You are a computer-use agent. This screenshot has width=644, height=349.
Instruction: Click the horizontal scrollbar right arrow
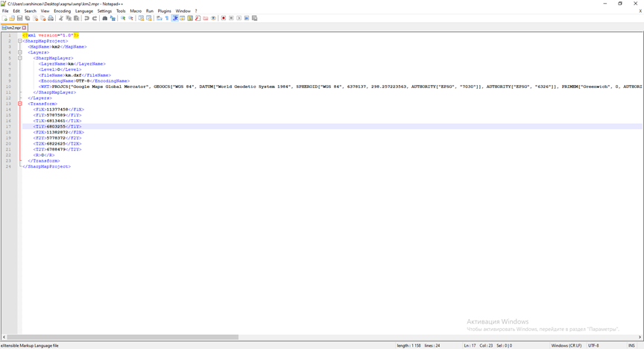[640, 337]
